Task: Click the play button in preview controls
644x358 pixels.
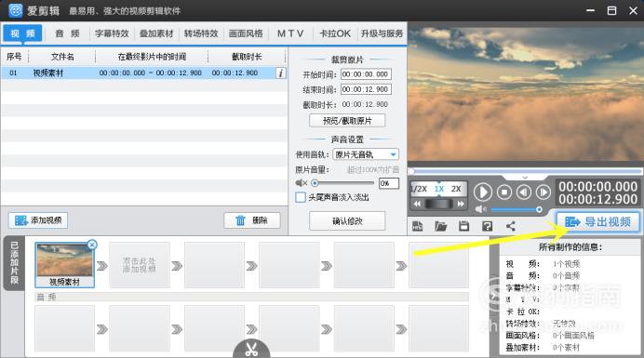Action: click(x=483, y=192)
